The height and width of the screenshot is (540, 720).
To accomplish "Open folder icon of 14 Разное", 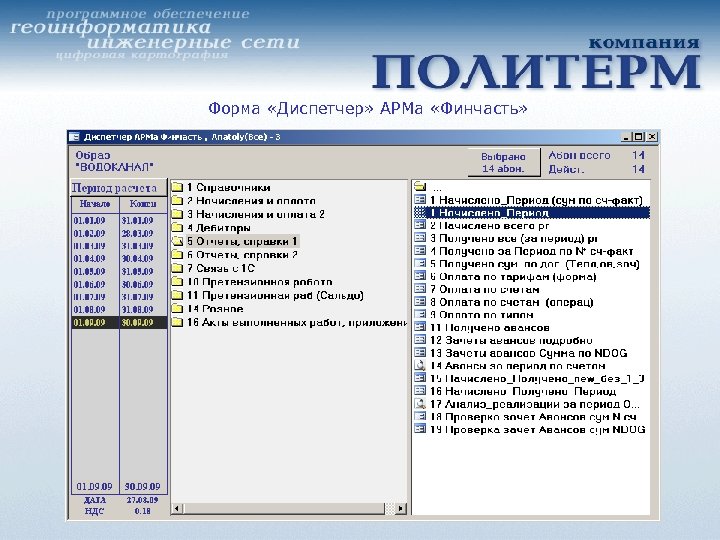I will [x=177, y=309].
